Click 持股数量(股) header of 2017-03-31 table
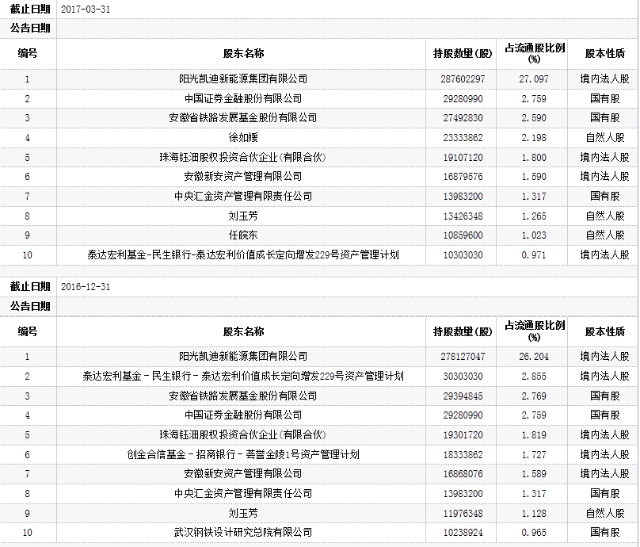Viewport: 640px width, 547px height. coord(462,53)
